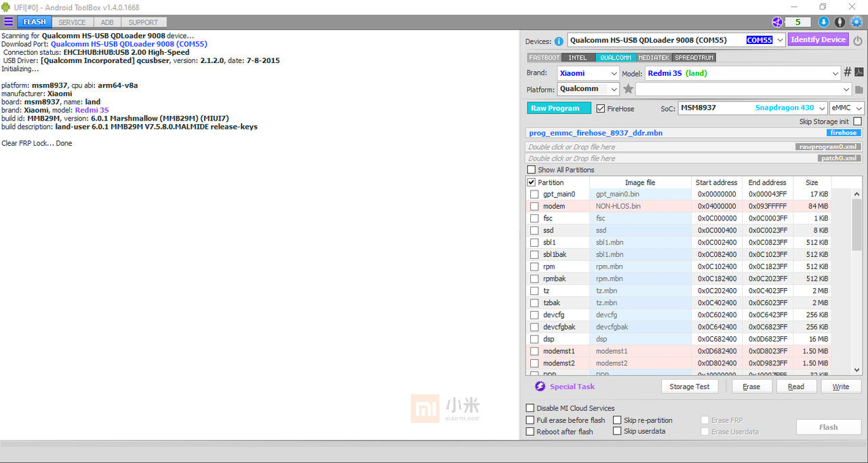Check Reboot after flash
The image size is (868, 463).
pos(530,432)
